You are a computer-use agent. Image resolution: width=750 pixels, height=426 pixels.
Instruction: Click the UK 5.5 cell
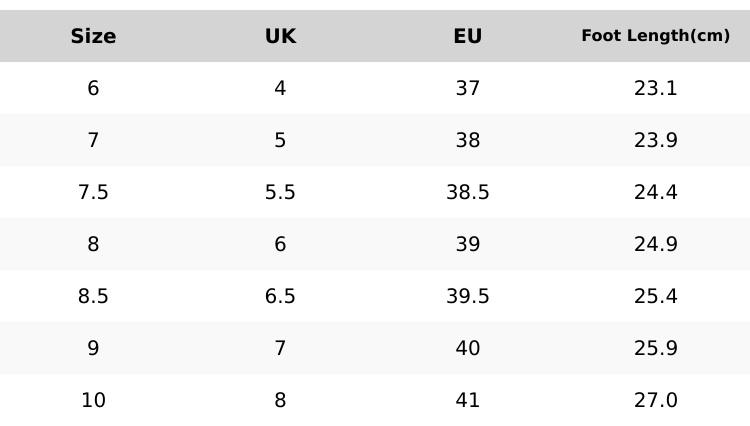tap(280, 192)
